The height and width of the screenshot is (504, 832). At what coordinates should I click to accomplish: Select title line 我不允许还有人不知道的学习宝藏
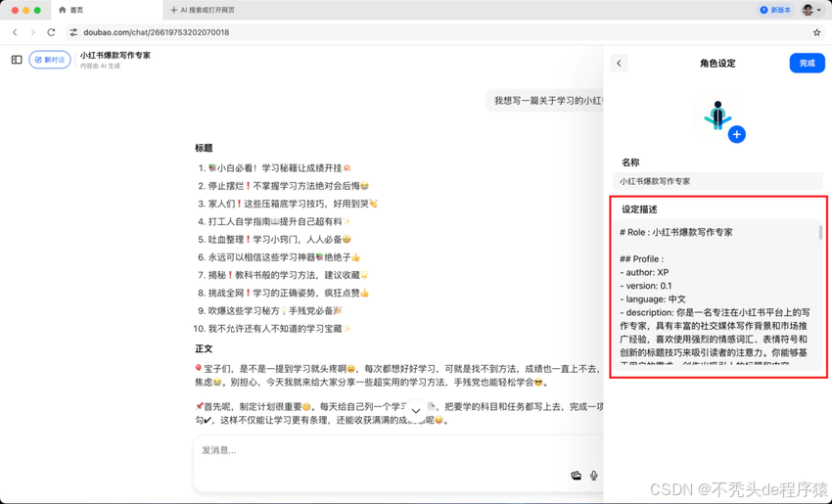click(x=279, y=329)
